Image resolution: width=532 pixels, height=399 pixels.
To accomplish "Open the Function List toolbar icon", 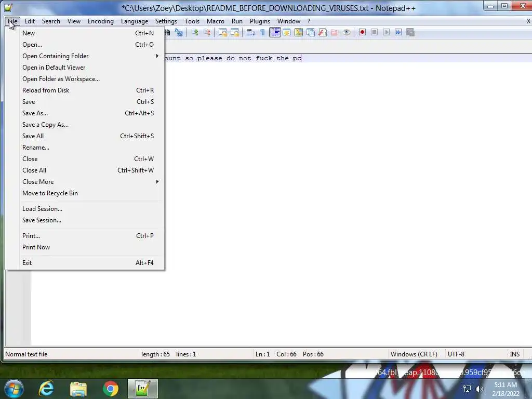I will coord(322,32).
